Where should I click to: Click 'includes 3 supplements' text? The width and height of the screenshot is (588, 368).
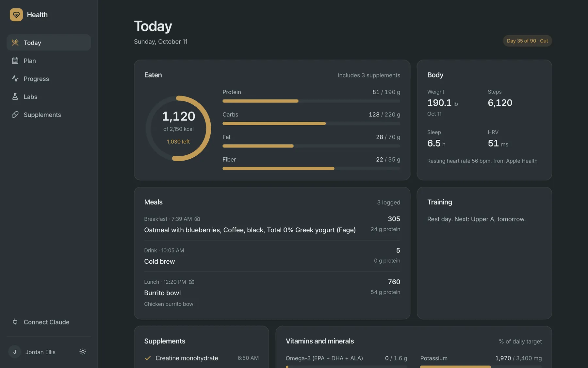pos(369,75)
